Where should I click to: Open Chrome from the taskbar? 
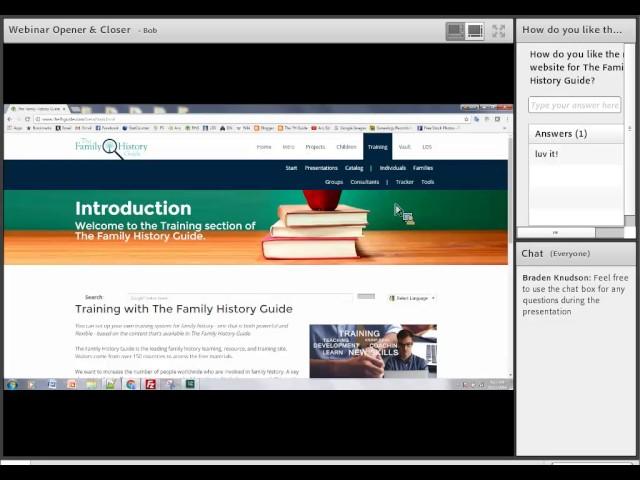pos(131,384)
